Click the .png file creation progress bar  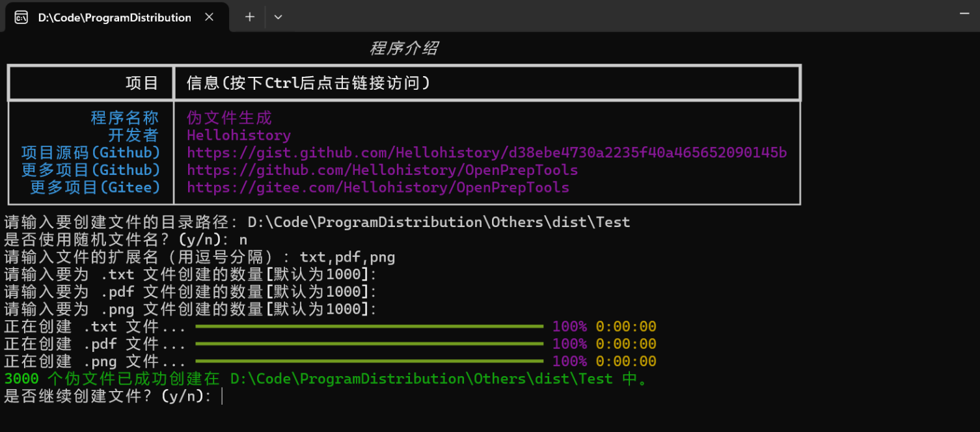(x=369, y=361)
